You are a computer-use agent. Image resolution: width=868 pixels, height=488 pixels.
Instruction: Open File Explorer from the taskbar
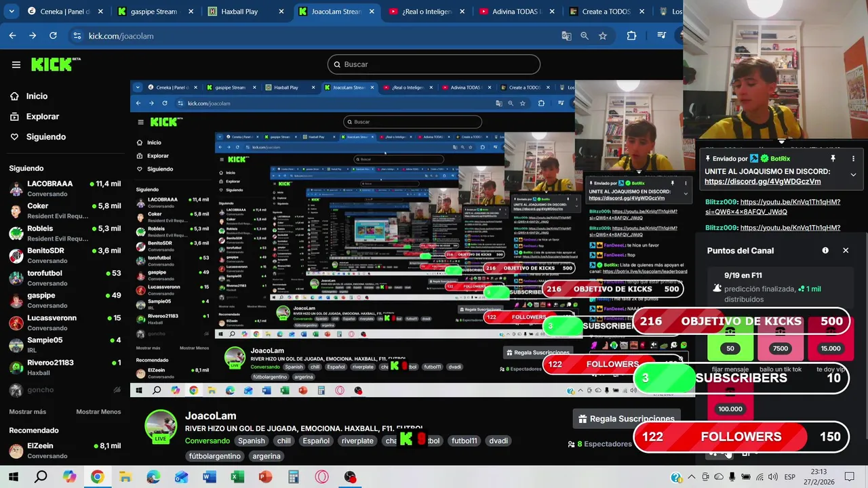click(x=125, y=477)
